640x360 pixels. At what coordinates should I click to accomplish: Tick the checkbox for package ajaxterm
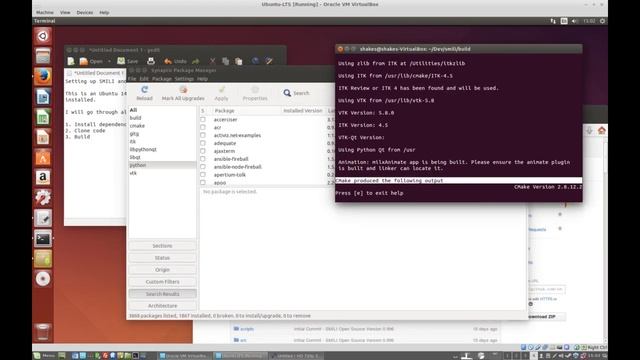click(x=203, y=151)
